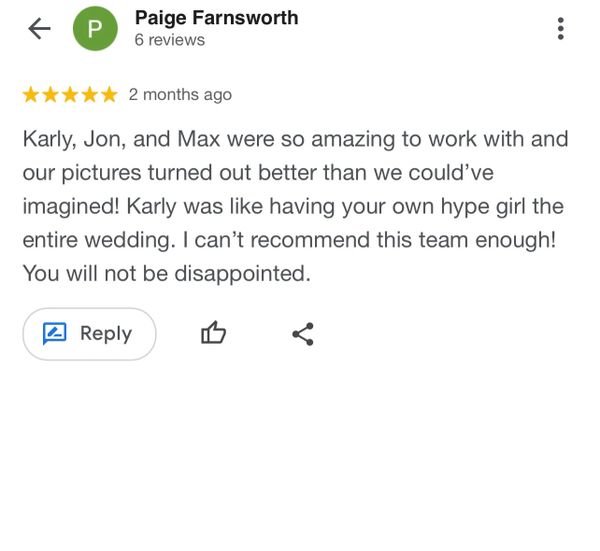Open the green P profile avatar

coord(95,28)
